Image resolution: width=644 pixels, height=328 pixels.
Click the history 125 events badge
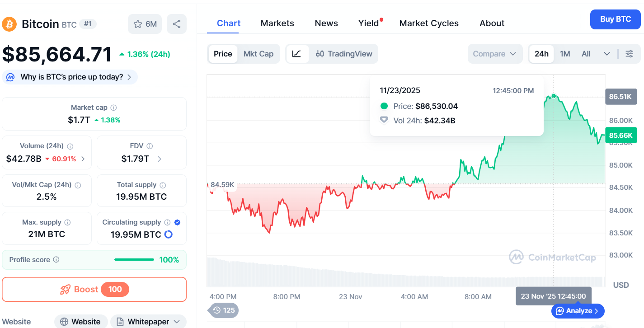point(224,310)
